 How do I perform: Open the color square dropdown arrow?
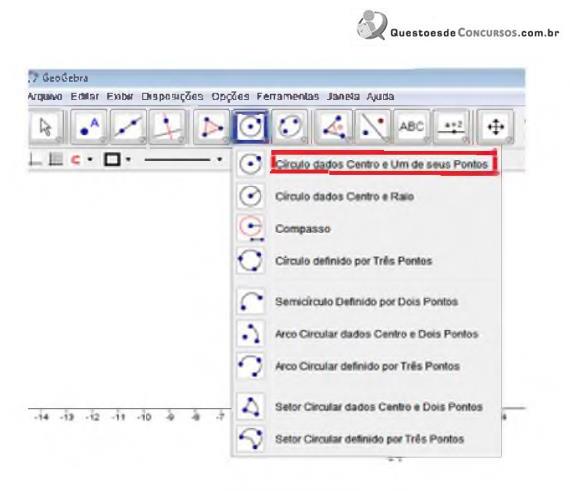point(128,159)
